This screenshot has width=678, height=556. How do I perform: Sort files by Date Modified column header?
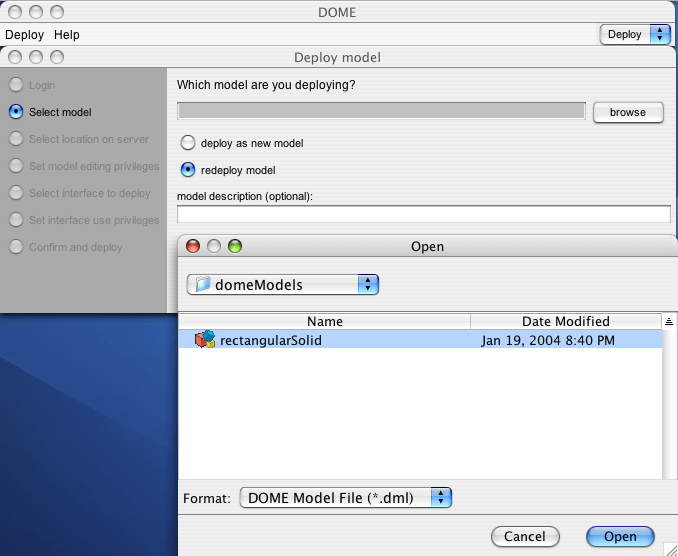[566, 321]
